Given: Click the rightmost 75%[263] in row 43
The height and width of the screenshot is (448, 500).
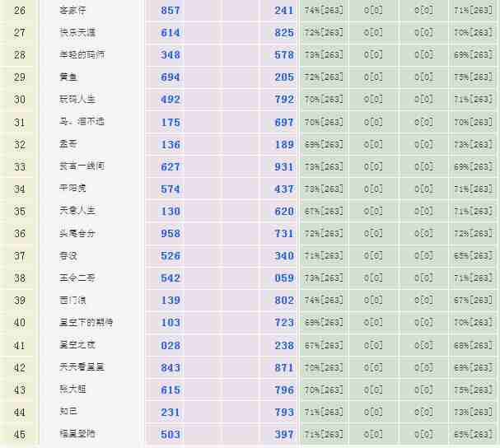Looking at the screenshot, I should (473, 390).
